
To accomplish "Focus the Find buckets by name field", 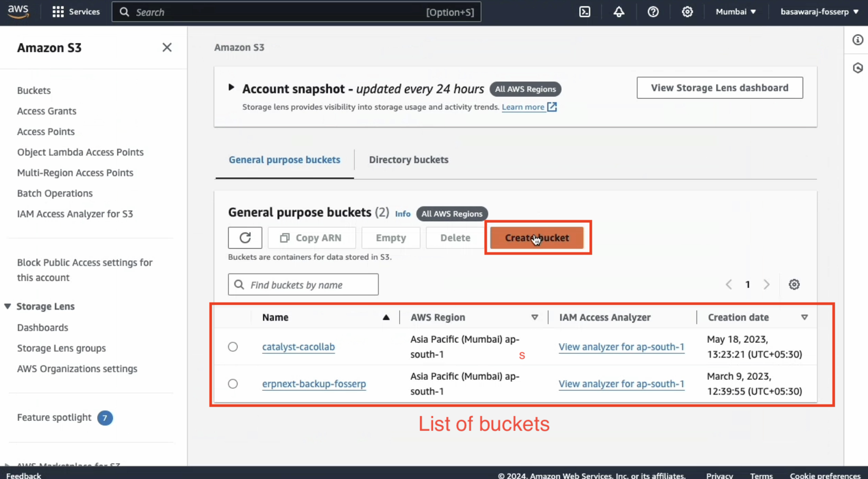I will [x=303, y=285].
